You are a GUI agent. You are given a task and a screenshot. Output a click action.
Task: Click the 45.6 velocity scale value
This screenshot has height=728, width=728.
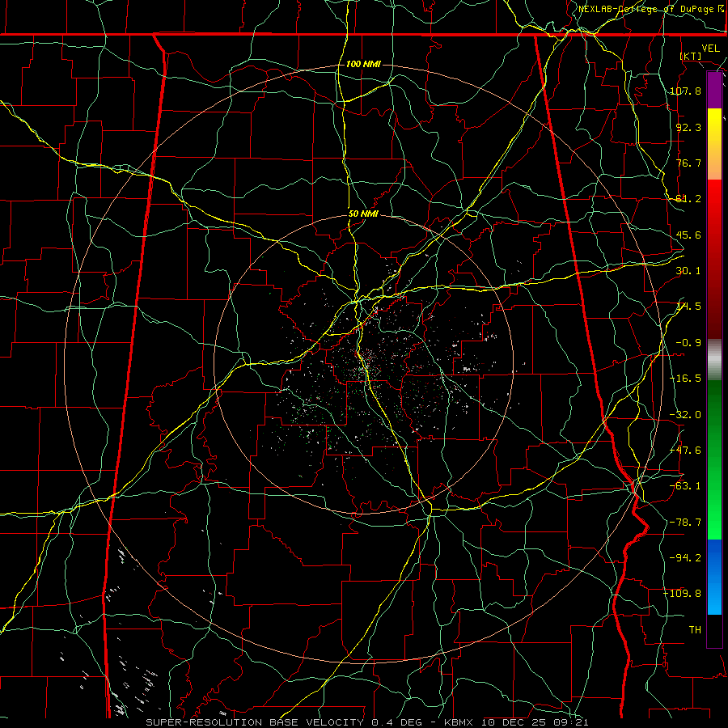point(688,235)
